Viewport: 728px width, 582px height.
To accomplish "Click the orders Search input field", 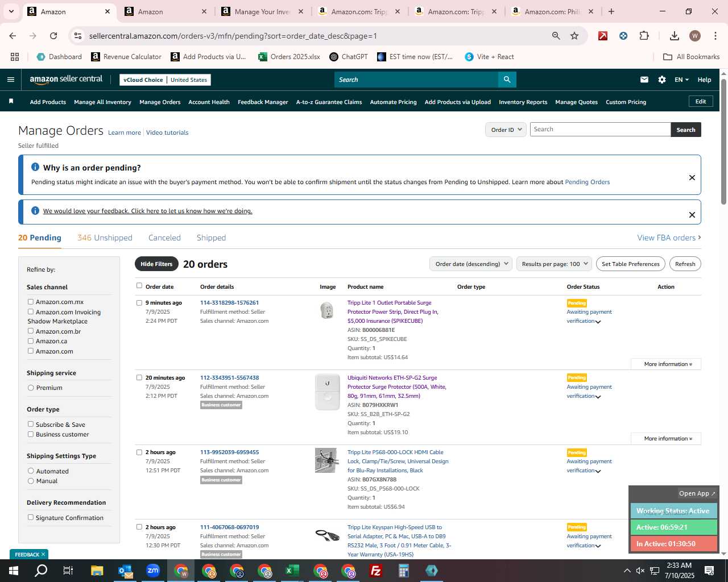I will coord(600,130).
